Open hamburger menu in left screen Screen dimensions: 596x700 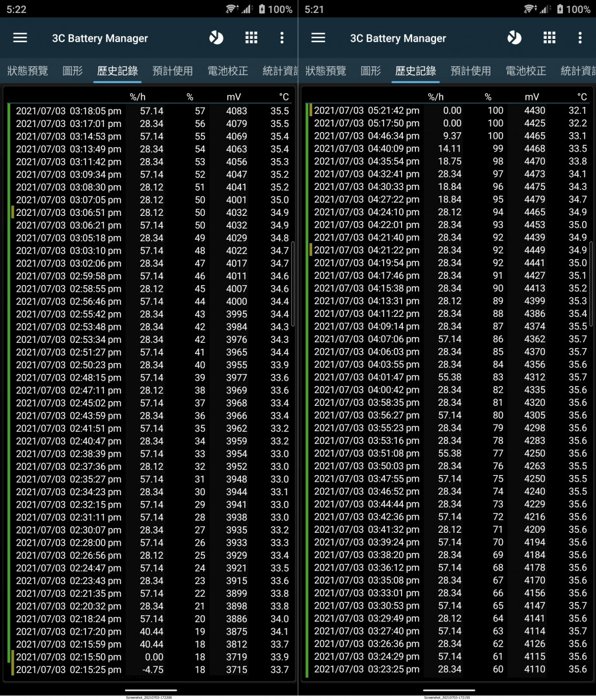[x=20, y=38]
